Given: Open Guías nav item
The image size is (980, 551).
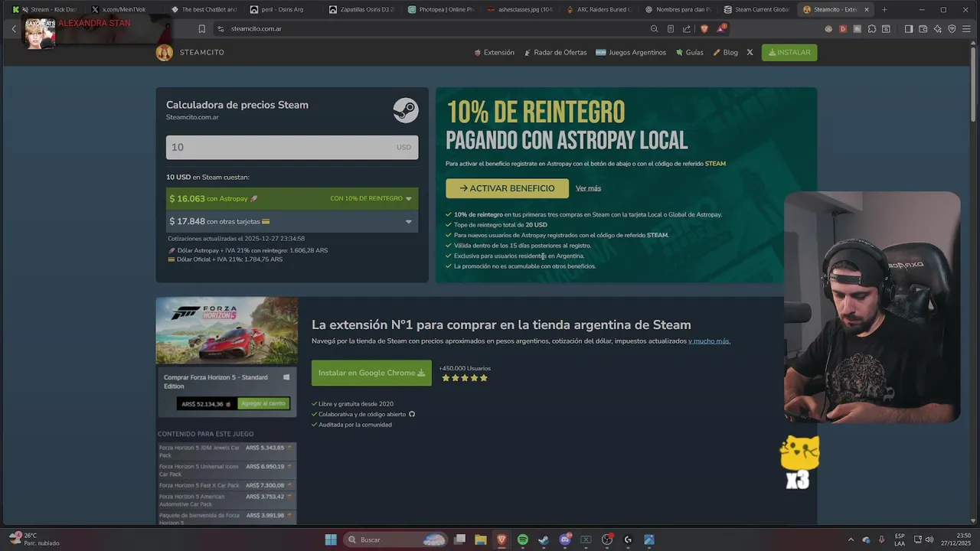Looking at the screenshot, I should tap(689, 53).
